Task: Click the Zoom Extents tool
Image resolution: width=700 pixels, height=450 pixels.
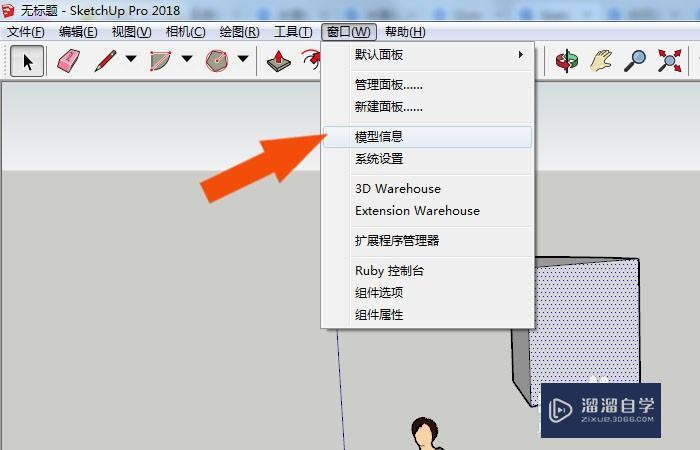Action: (670, 61)
